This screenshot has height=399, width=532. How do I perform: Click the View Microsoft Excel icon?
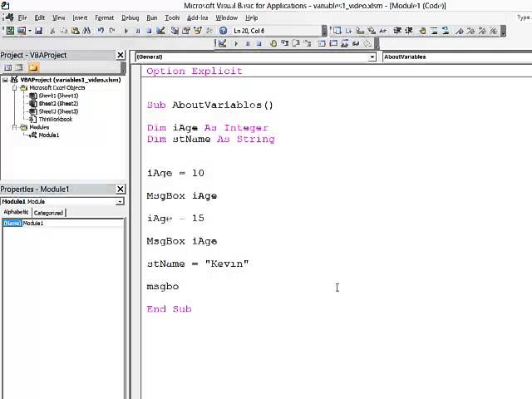tap(10, 31)
